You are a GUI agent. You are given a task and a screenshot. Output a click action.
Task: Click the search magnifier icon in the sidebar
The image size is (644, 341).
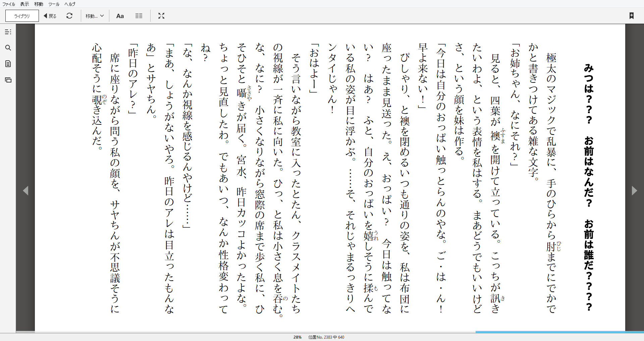(8, 48)
